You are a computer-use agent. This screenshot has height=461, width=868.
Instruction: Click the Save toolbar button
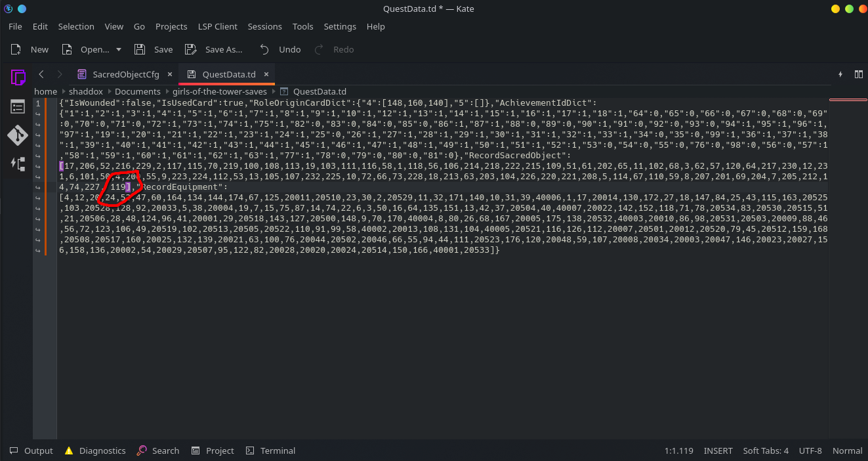point(154,49)
